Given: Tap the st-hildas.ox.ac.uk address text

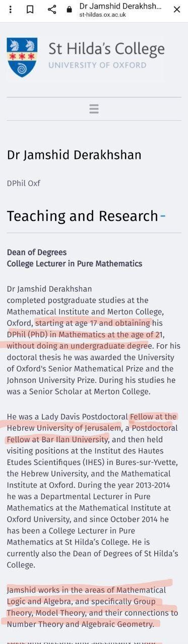Looking at the screenshot, I should (102, 15).
